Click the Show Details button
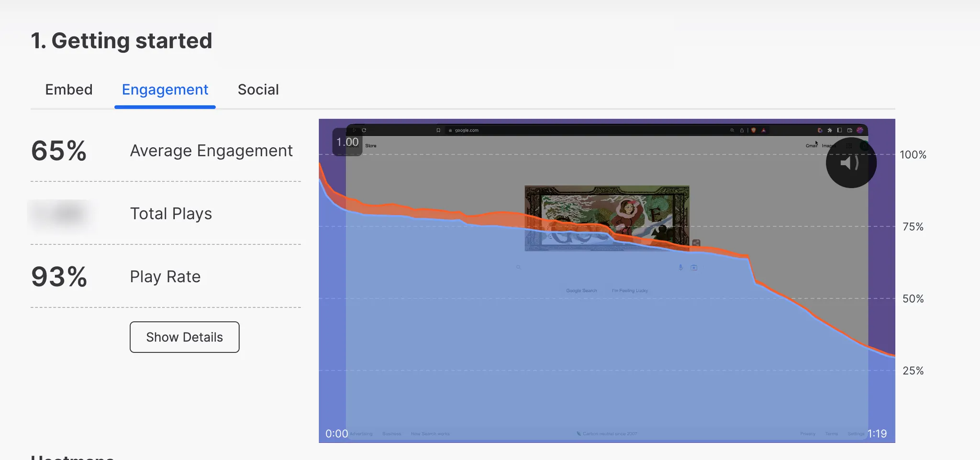Screen dimensions: 980x460 (x=185, y=337)
